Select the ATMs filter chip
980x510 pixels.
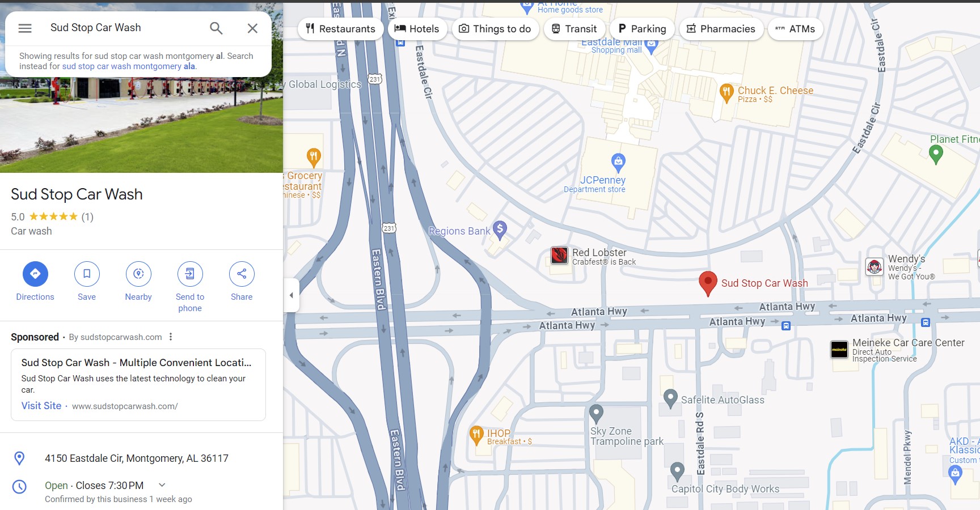[x=795, y=29]
